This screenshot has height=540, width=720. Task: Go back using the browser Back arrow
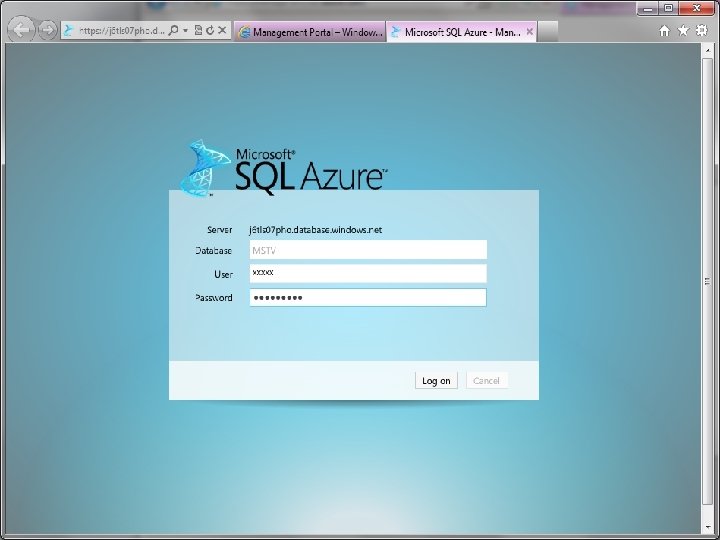click(21, 30)
